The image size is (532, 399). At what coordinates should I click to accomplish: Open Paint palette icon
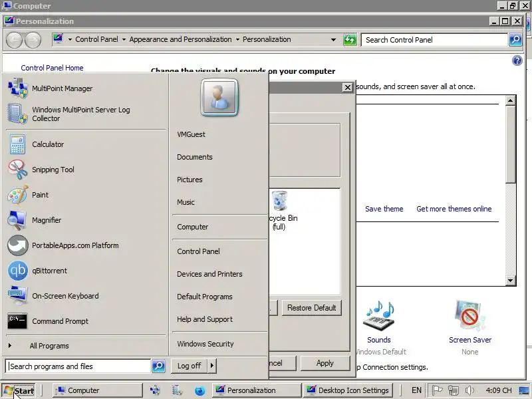(x=18, y=195)
